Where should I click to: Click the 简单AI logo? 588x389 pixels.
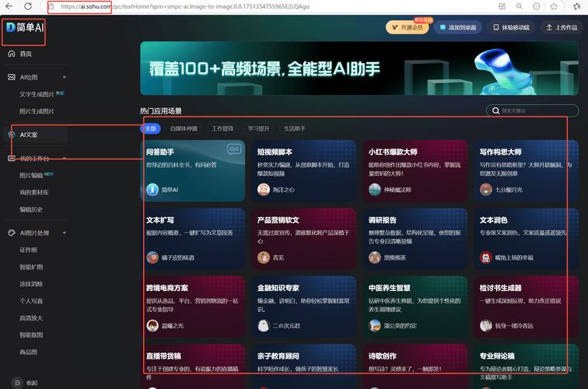(x=25, y=27)
